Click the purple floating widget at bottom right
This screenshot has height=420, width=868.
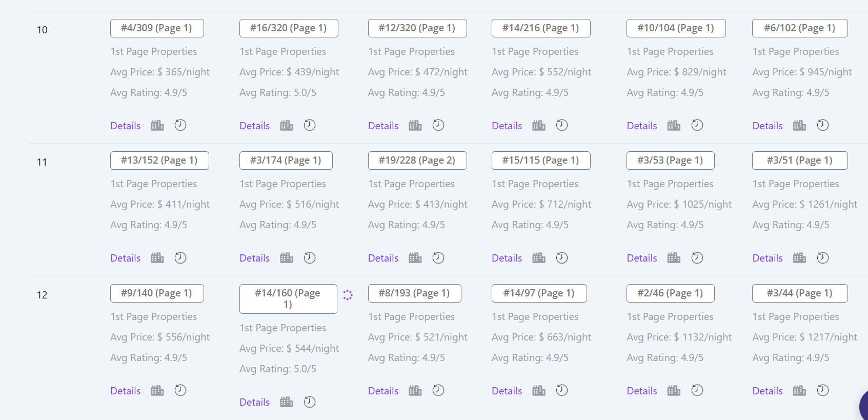[x=863, y=406]
